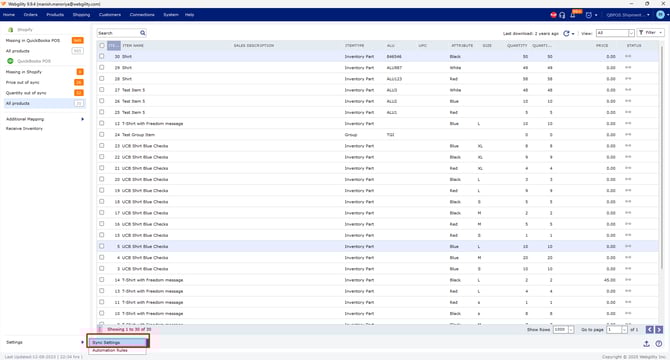Go to the previous page arrow
The image size is (670, 360).
[649, 330]
